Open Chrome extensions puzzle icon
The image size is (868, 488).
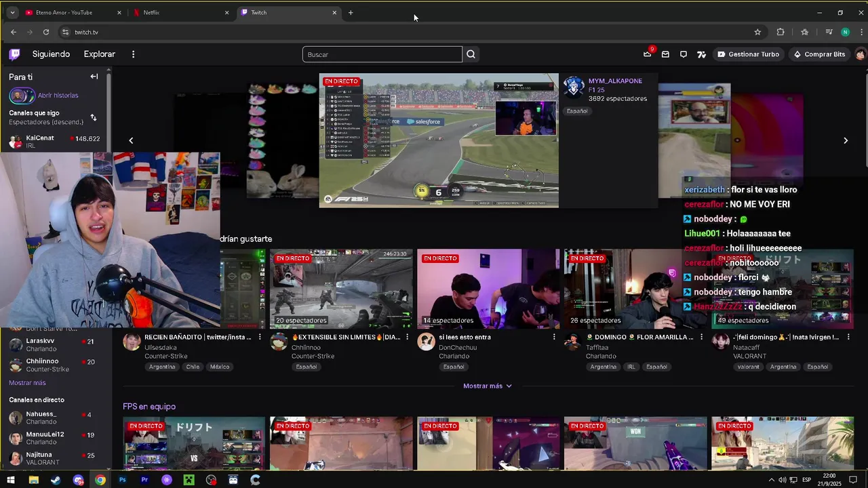[x=781, y=32]
